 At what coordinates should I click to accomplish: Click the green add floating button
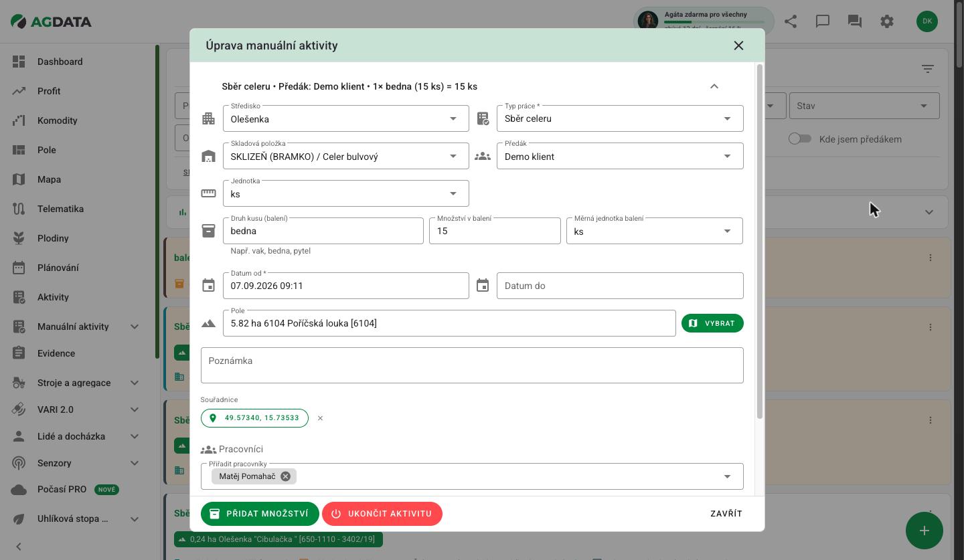coord(925,531)
